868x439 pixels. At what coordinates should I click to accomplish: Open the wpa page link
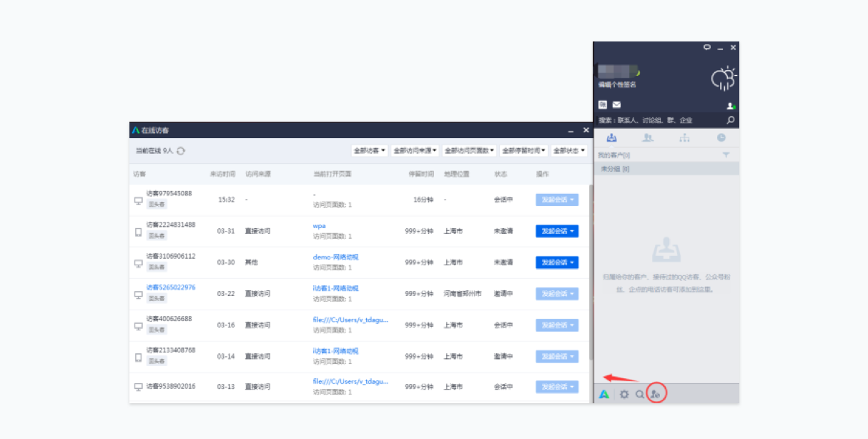click(x=320, y=226)
